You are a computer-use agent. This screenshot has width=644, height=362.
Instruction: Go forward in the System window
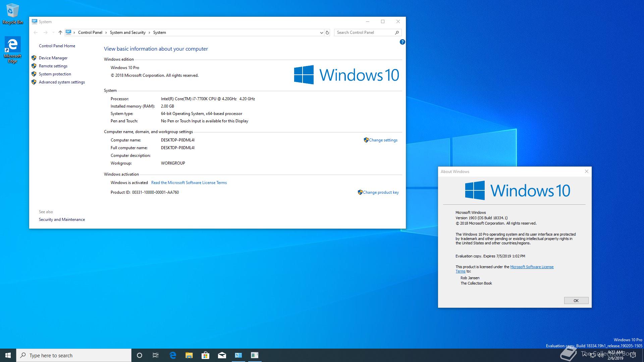45,33
